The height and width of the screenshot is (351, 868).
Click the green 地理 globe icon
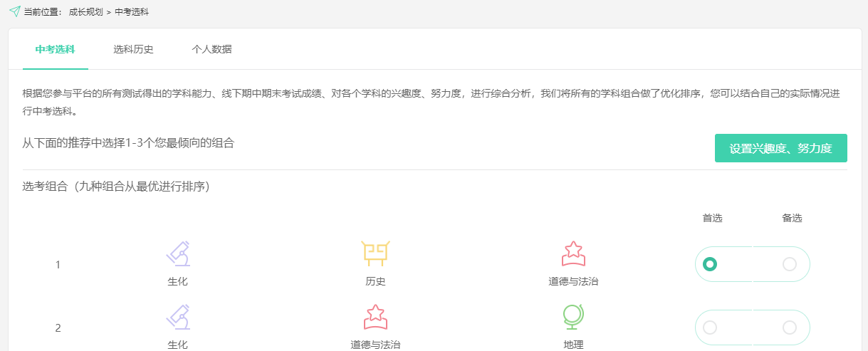573,318
